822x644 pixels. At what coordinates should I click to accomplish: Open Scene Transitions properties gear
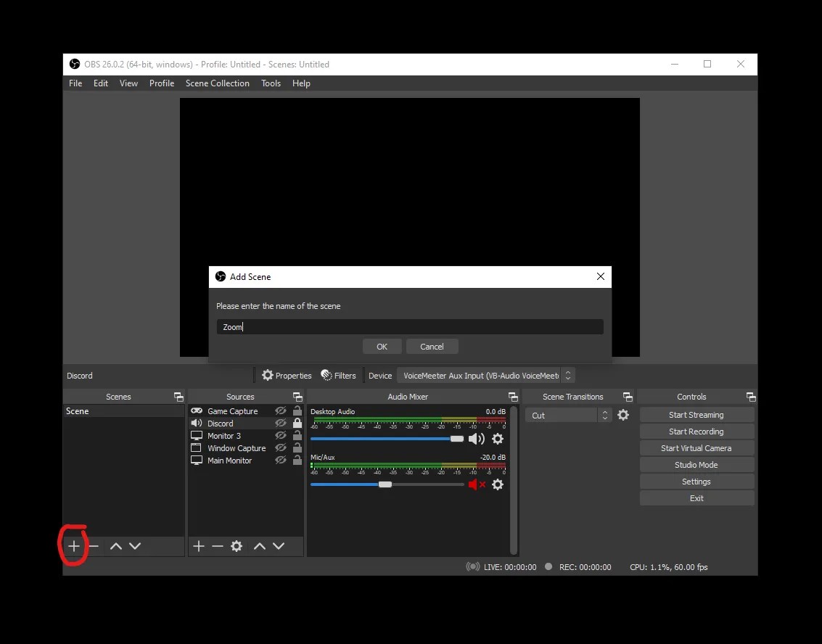pos(623,414)
